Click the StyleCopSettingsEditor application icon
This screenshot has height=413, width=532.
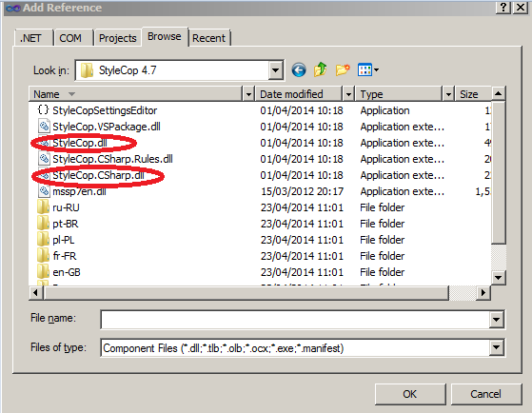coord(43,110)
